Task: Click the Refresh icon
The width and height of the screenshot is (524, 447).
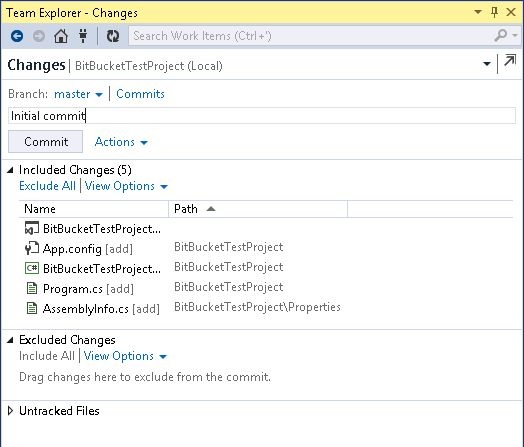Action: tap(113, 36)
